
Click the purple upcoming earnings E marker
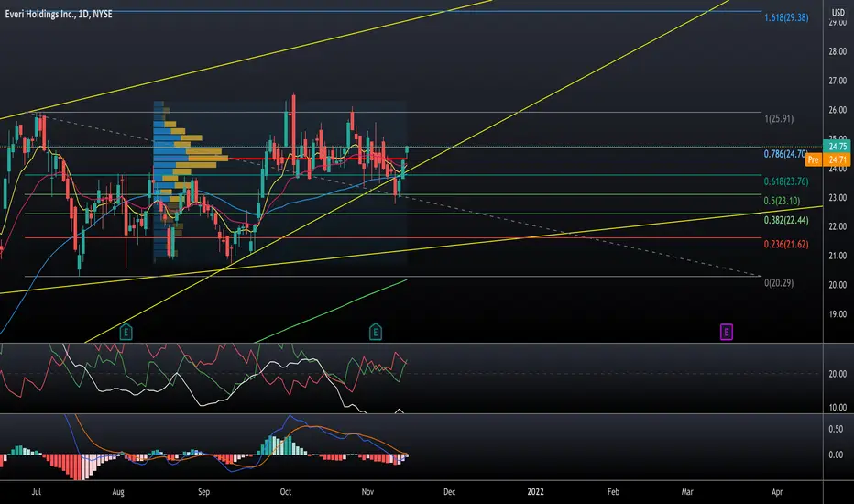pos(727,331)
